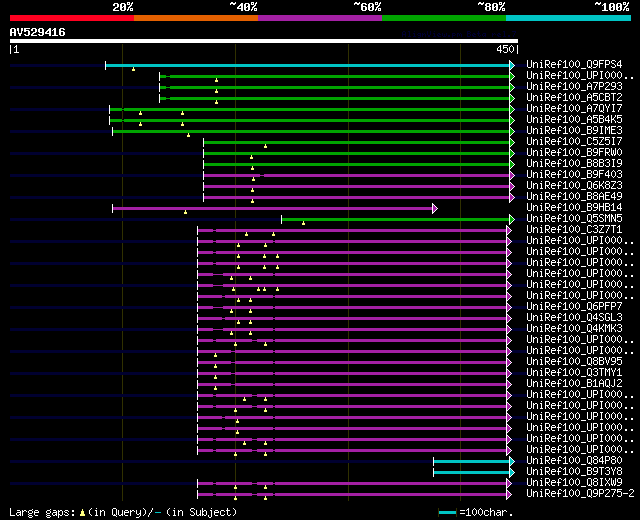Select the UniRef100_C3Z7T1 label
The height and width of the screenshot is (520, 640).
pyautogui.click(x=574, y=229)
